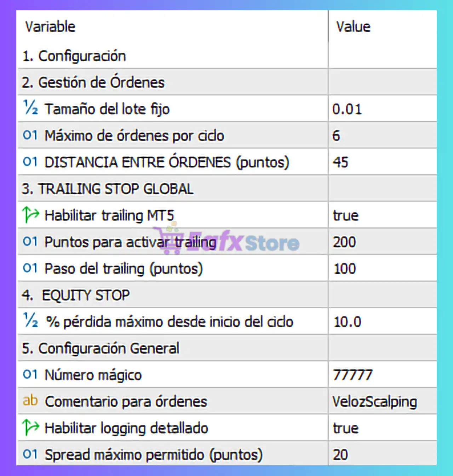Click the integer icon beside Paso del trailing
Viewport: 453px width, 476px height.
[x=30, y=268]
